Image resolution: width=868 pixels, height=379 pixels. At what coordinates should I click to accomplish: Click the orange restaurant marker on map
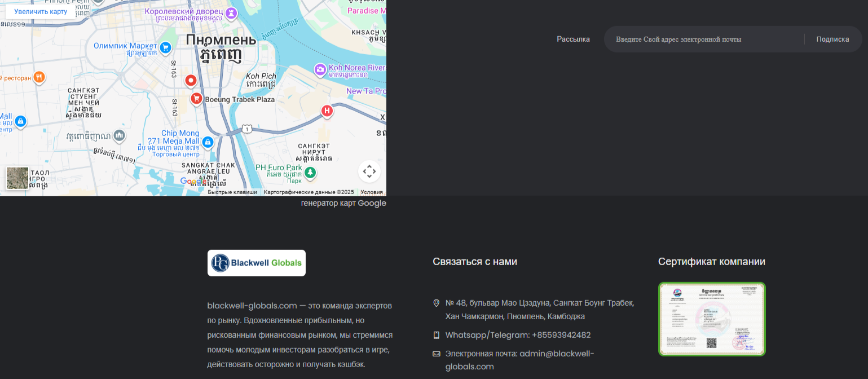point(38,77)
